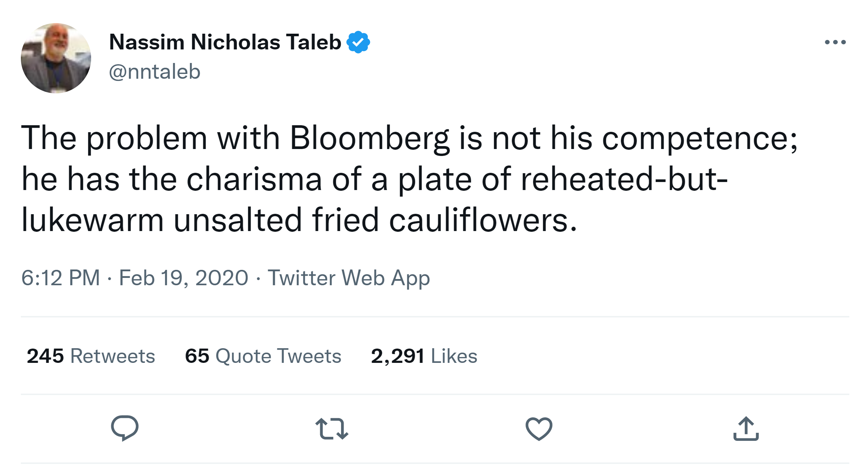This screenshot has width=868, height=476.
Task: Click the word lukewarm in the tweet
Action: [x=92, y=220]
